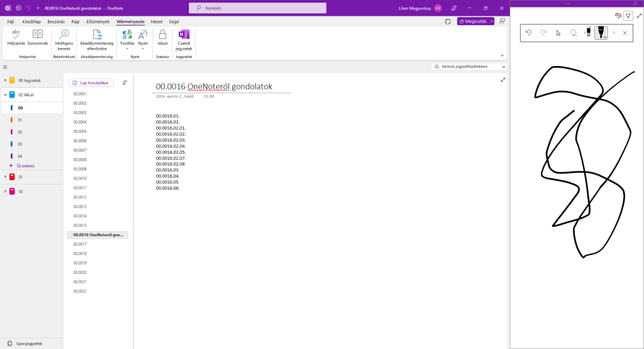Click the Lap hozzáadása button

(91, 83)
